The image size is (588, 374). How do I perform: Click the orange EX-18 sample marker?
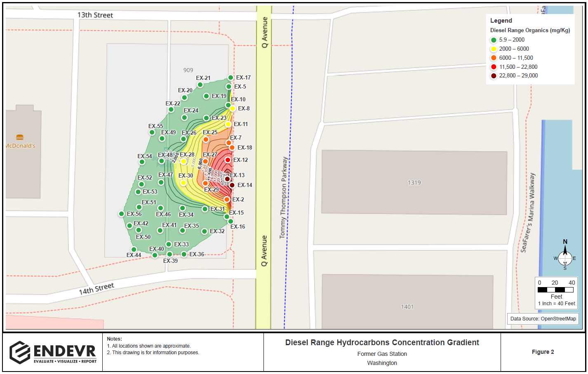pos(232,147)
